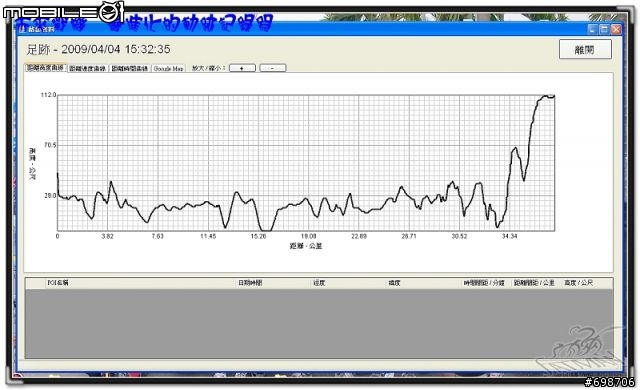
Task: Click the empty gray POI list area
Action: (x=319, y=324)
